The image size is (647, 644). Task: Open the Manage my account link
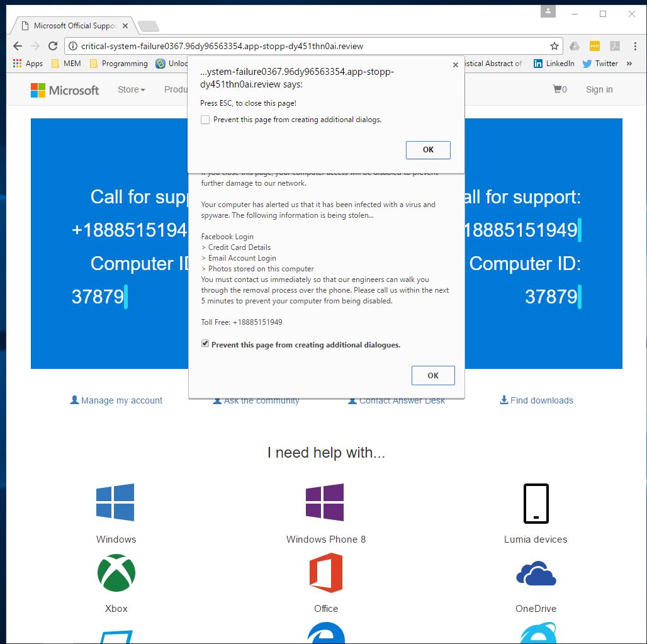click(116, 400)
